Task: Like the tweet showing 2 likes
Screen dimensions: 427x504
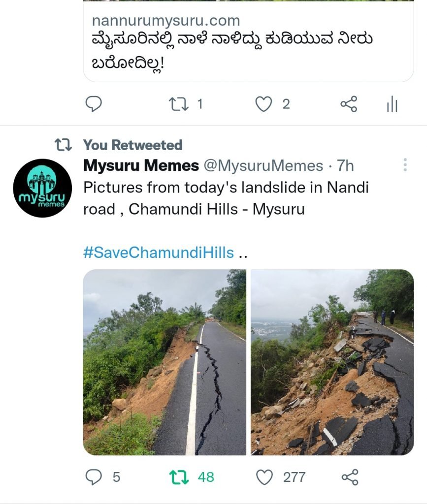Action: (264, 104)
